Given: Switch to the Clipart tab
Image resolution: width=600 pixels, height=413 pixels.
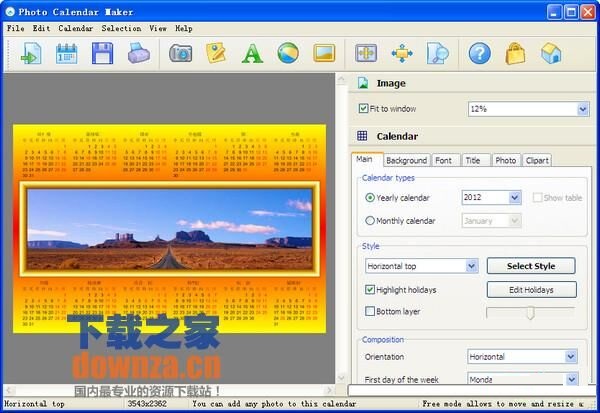Looking at the screenshot, I should [537, 160].
